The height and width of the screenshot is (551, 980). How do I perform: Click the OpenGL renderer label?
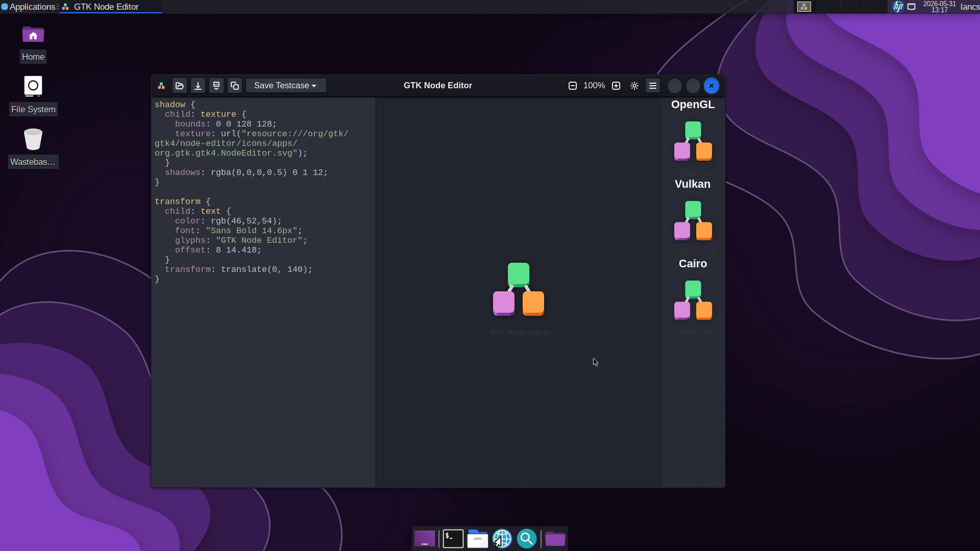coord(693,105)
